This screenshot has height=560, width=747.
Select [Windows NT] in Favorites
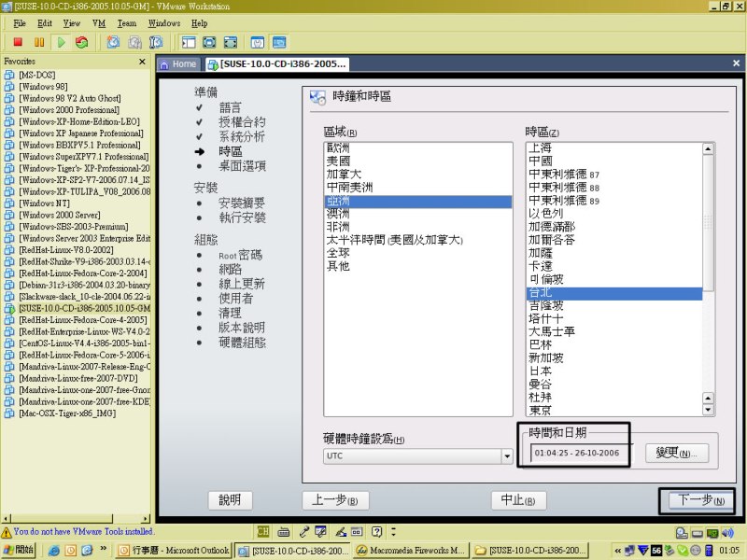(x=44, y=203)
